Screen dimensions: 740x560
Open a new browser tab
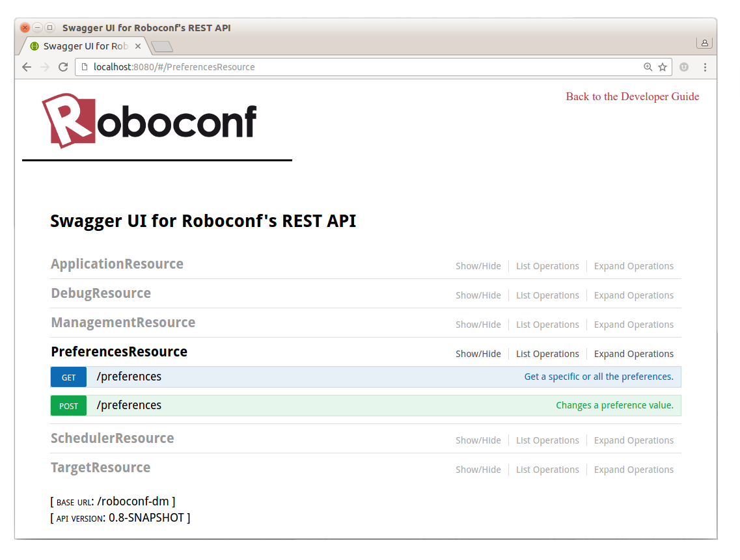(x=161, y=46)
